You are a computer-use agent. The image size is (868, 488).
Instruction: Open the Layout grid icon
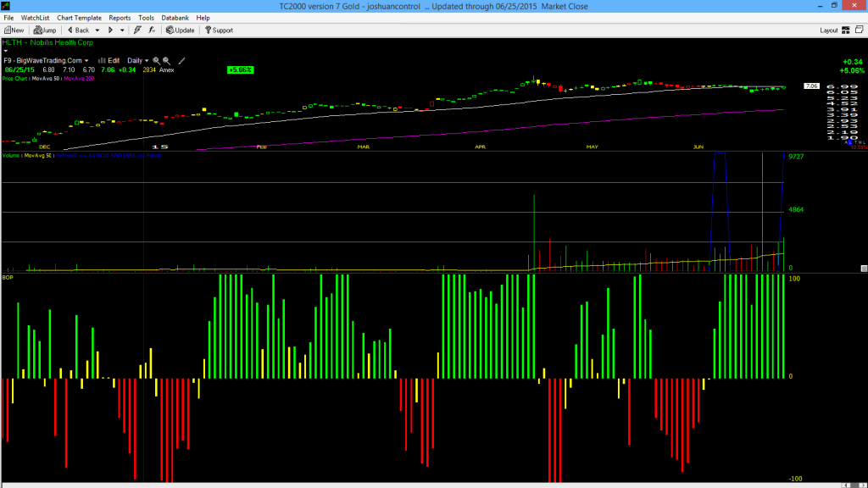click(846, 30)
